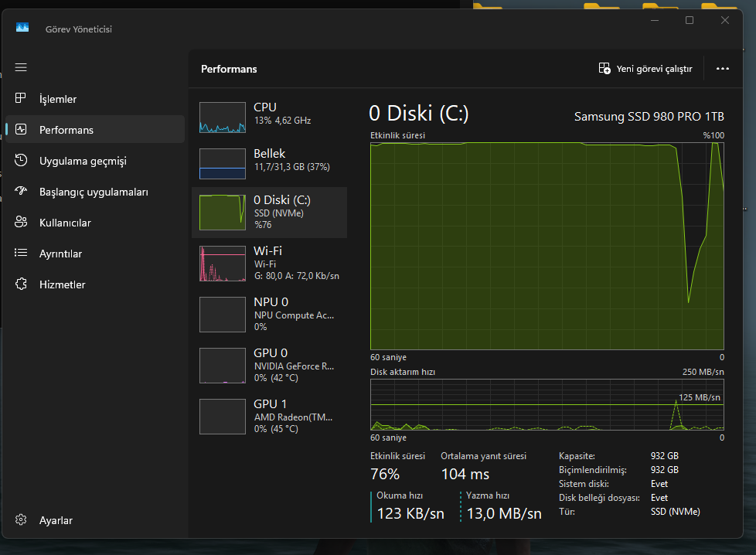This screenshot has width=756, height=555.
Task: Click Yeni görevi çalıştır button text
Action: pos(654,69)
